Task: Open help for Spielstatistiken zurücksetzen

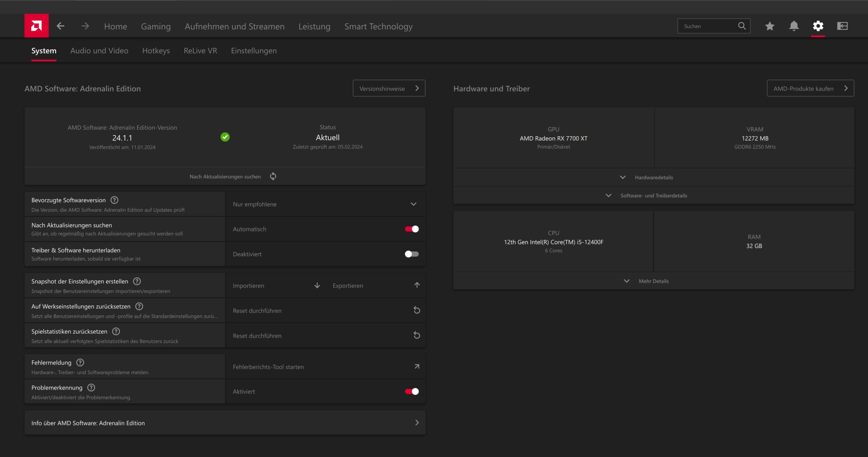Action: (x=116, y=331)
